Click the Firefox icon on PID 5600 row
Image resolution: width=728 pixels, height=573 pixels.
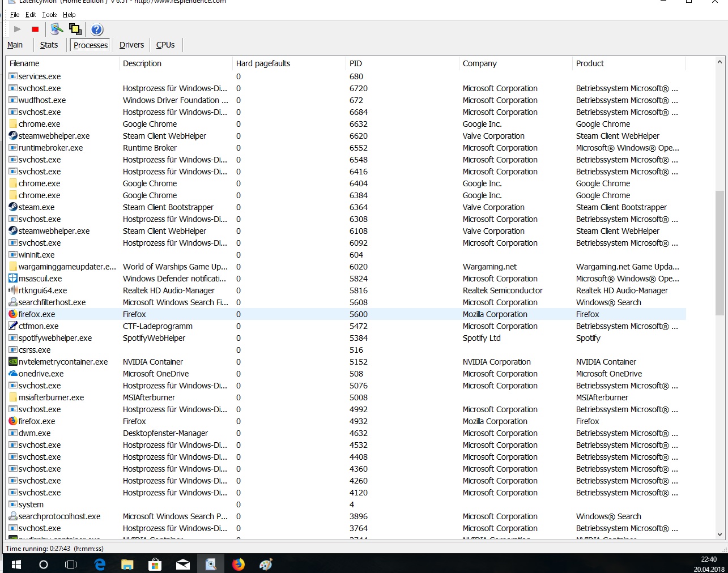pos(13,314)
